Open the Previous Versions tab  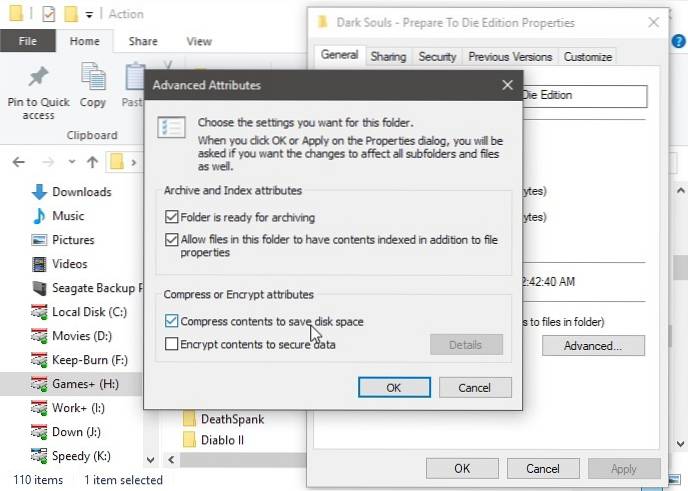pyautogui.click(x=509, y=57)
